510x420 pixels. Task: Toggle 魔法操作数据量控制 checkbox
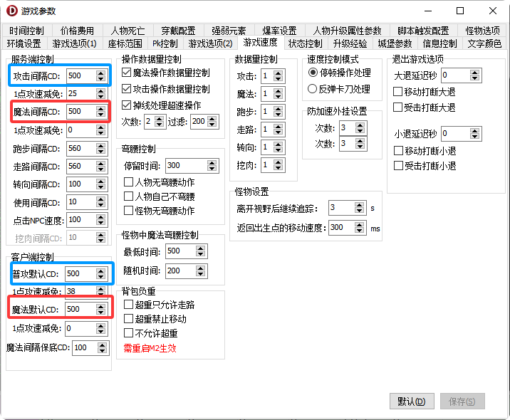165,73
